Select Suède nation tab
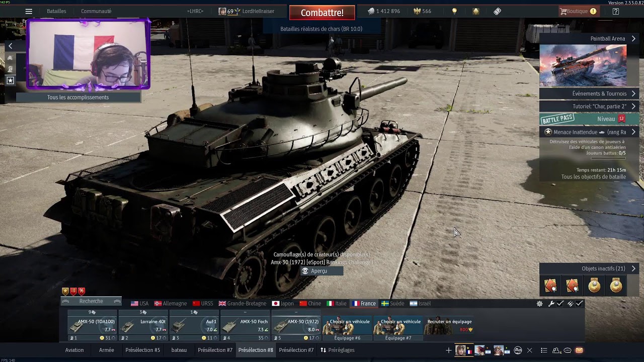The width and height of the screenshot is (644, 362). [x=393, y=304]
